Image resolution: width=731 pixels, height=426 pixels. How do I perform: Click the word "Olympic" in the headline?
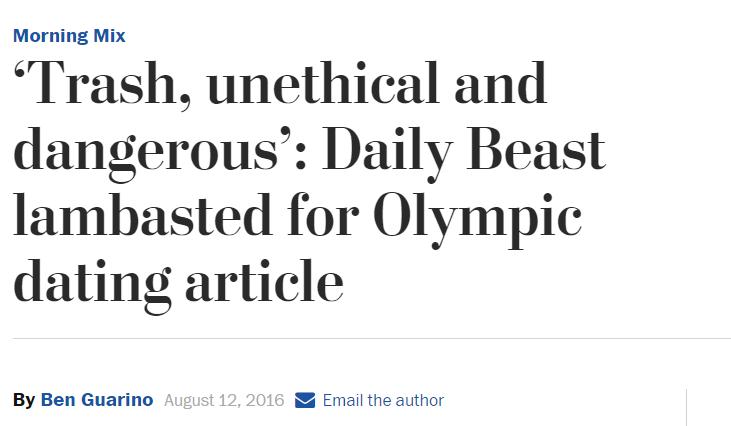tap(477, 220)
